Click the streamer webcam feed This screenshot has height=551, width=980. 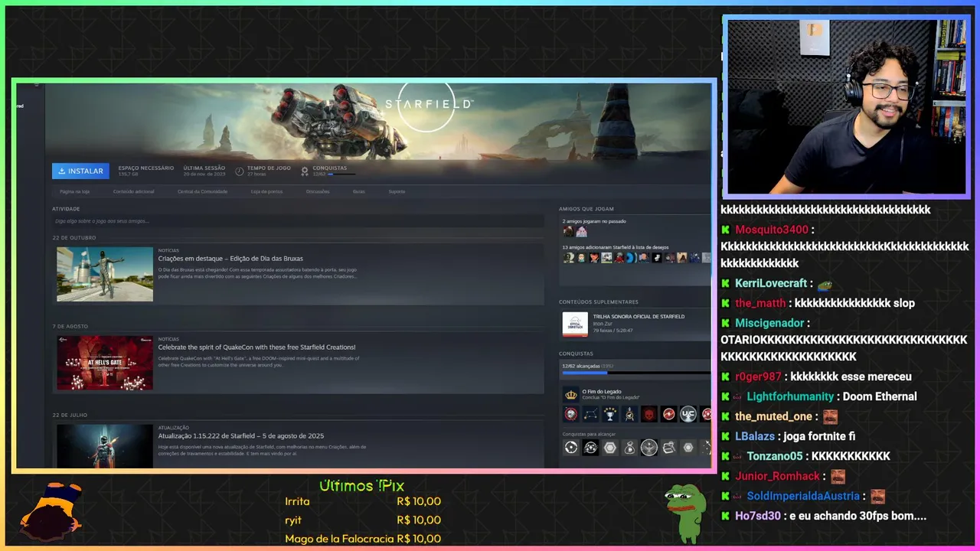pyautogui.click(x=846, y=106)
